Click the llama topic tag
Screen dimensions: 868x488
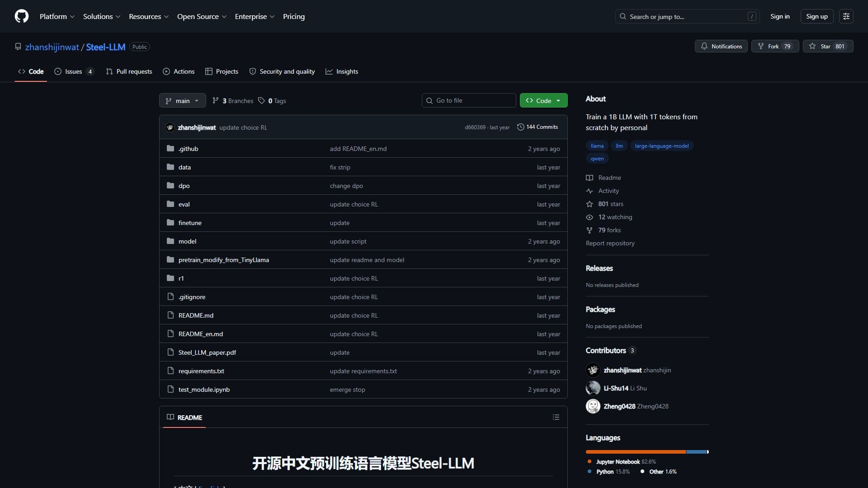[597, 145]
